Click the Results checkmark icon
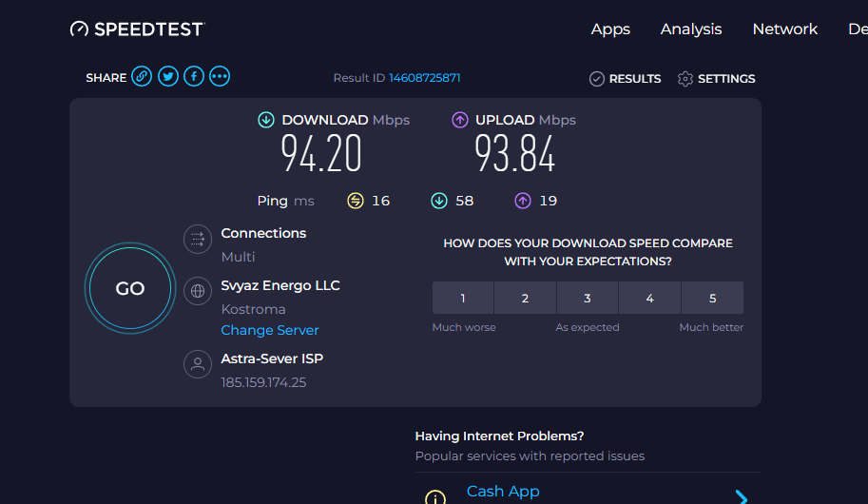This screenshot has height=504, width=868. [x=597, y=79]
